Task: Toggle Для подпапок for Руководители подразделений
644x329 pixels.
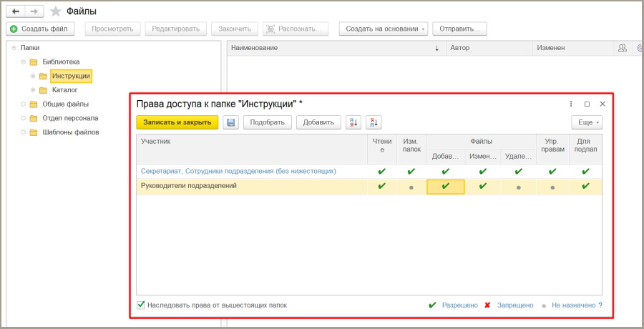Action: point(585,186)
